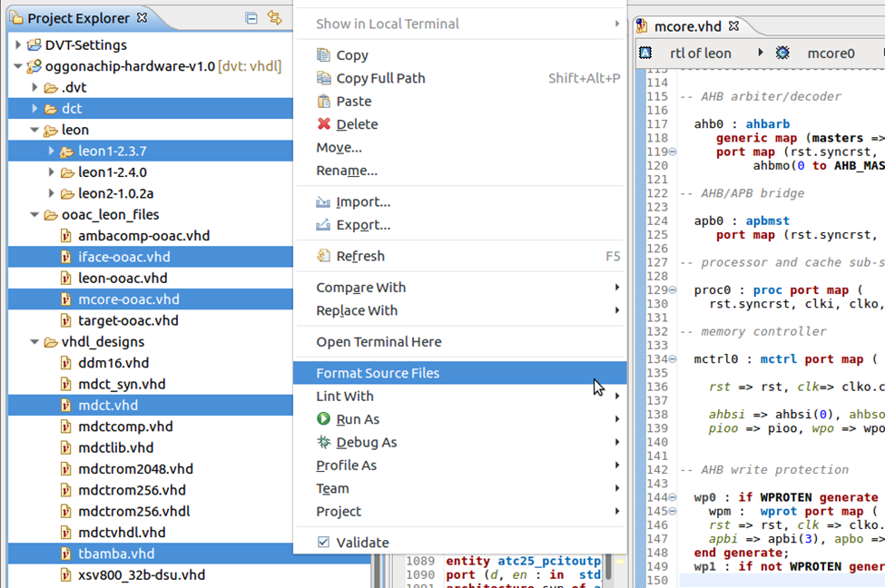The width and height of the screenshot is (885, 588).
Task: Expand the DVT-Settings project
Action: point(17,44)
